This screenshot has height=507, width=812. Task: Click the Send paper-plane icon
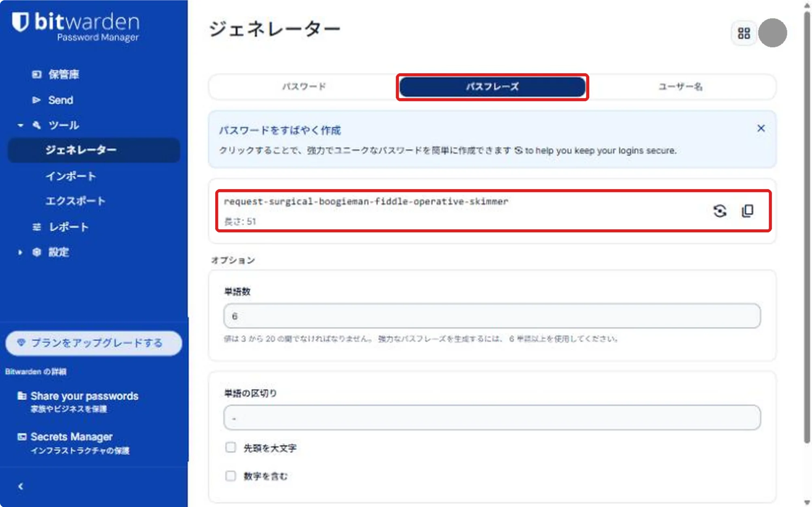click(x=37, y=100)
